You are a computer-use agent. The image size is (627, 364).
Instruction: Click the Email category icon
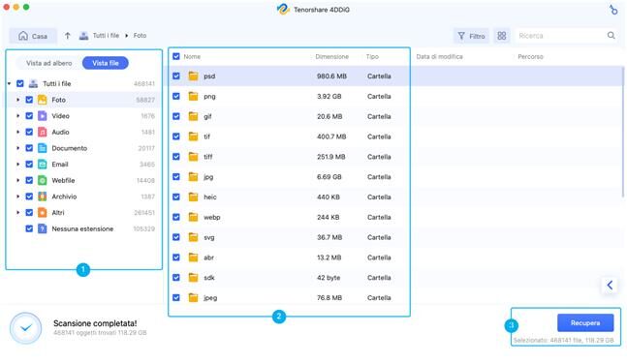pos(43,165)
